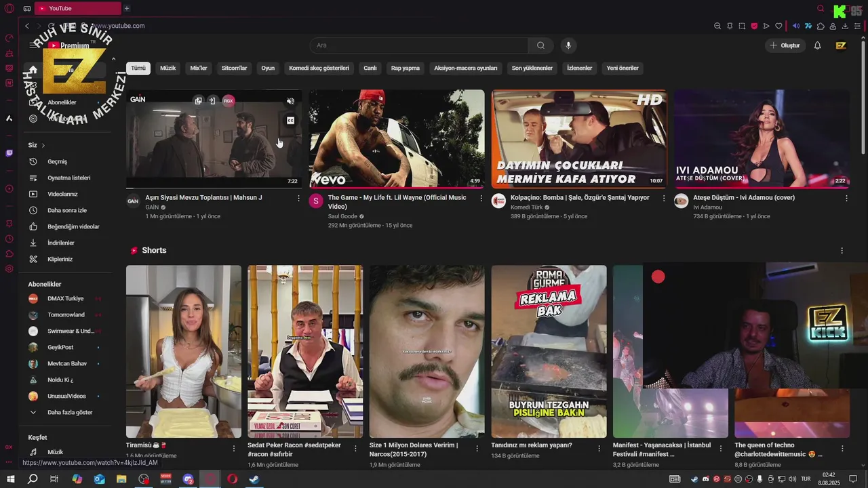The width and height of the screenshot is (868, 488).
Task: Open the EZ account avatar menu
Action: click(841, 45)
